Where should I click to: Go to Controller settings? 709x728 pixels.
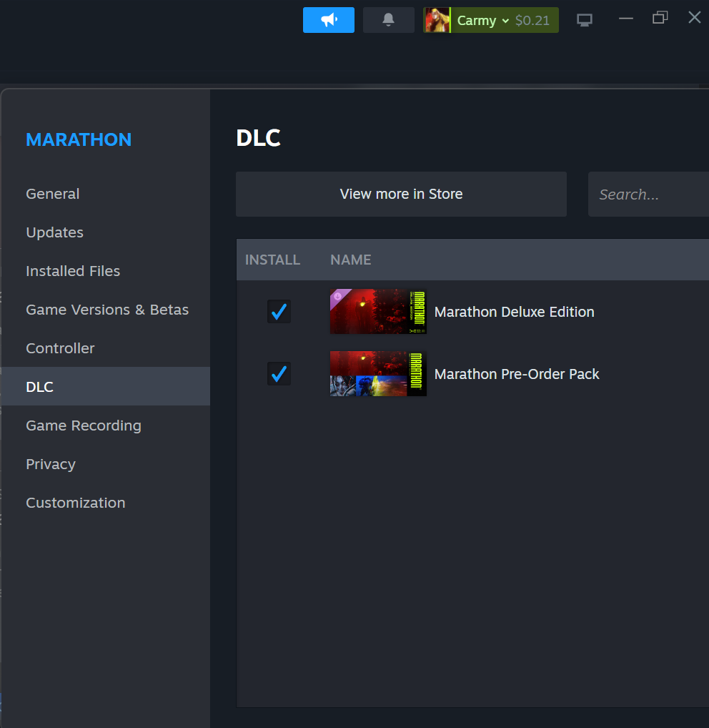click(x=60, y=348)
